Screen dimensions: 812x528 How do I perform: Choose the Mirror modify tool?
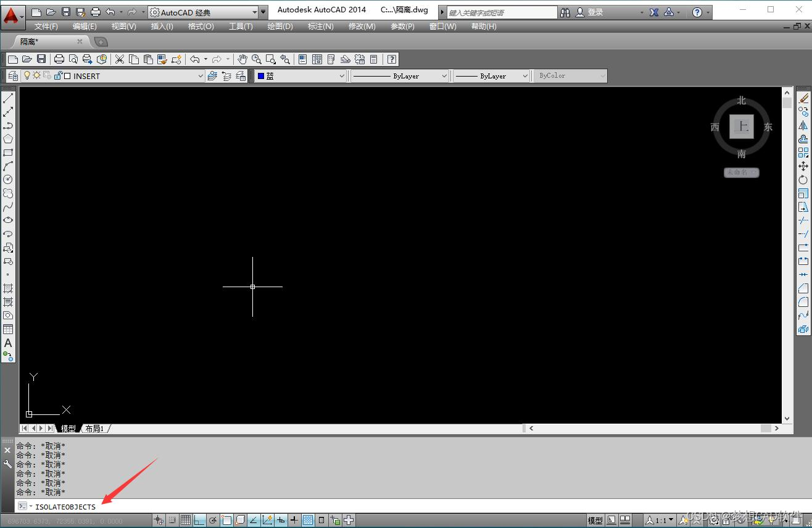803,125
